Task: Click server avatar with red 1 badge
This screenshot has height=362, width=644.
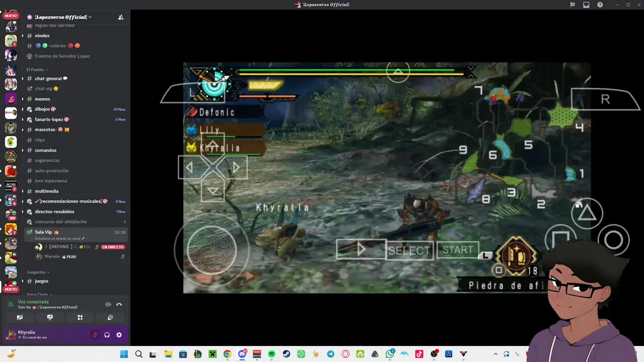Action: point(11,40)
